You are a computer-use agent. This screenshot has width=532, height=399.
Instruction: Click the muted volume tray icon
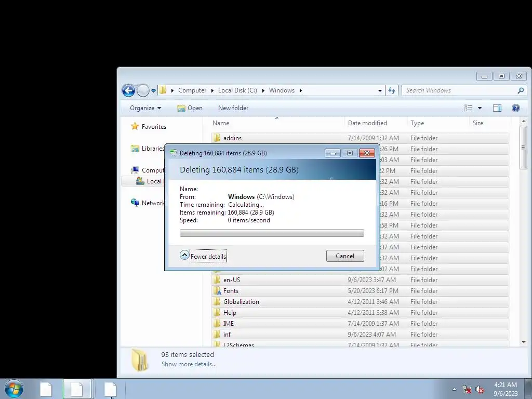tap(480, 390)
